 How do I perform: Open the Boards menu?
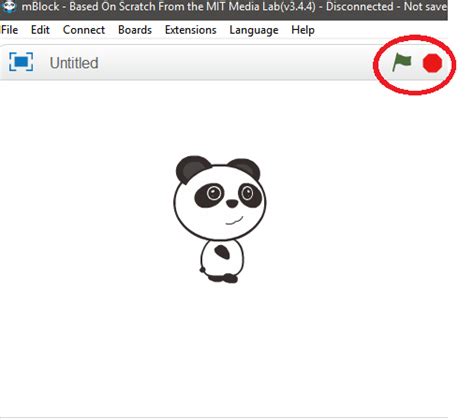point(135,30)
